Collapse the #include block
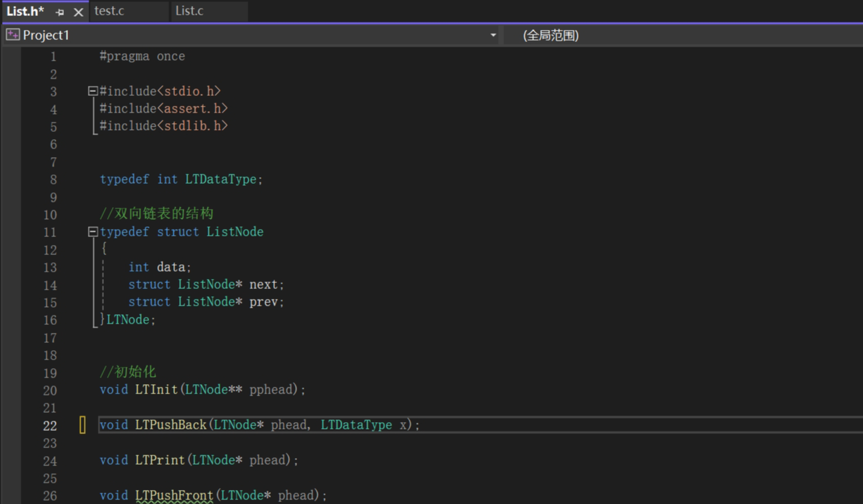The height and width of the screenshot is (504, 863). click(x=93, y=91)
